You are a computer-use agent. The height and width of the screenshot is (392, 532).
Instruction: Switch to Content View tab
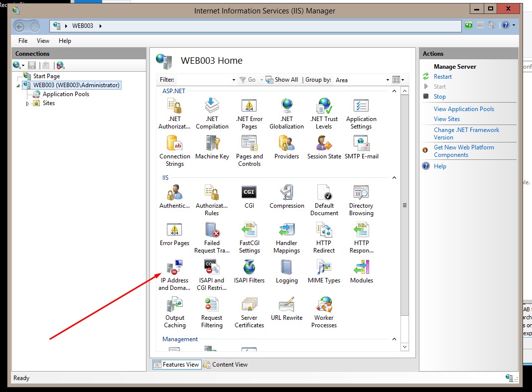[226, 365]
